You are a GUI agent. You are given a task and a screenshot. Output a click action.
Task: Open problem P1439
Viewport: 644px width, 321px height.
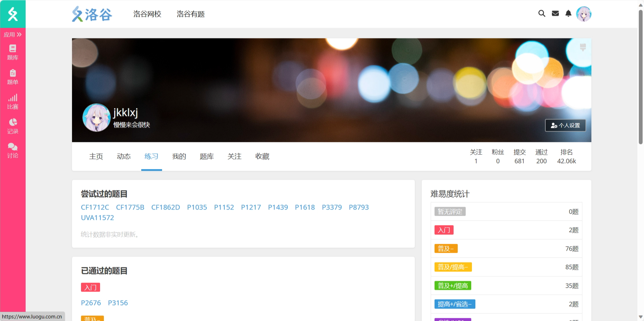[278, 207]
